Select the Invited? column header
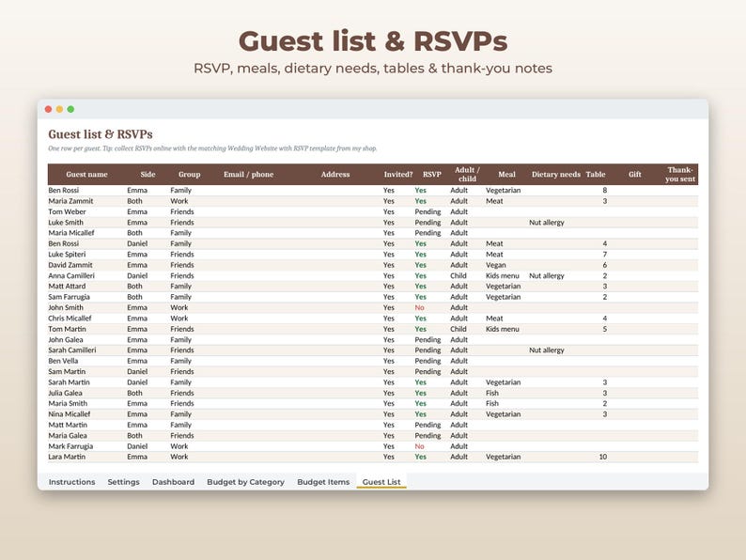 (x=398, y=174)
